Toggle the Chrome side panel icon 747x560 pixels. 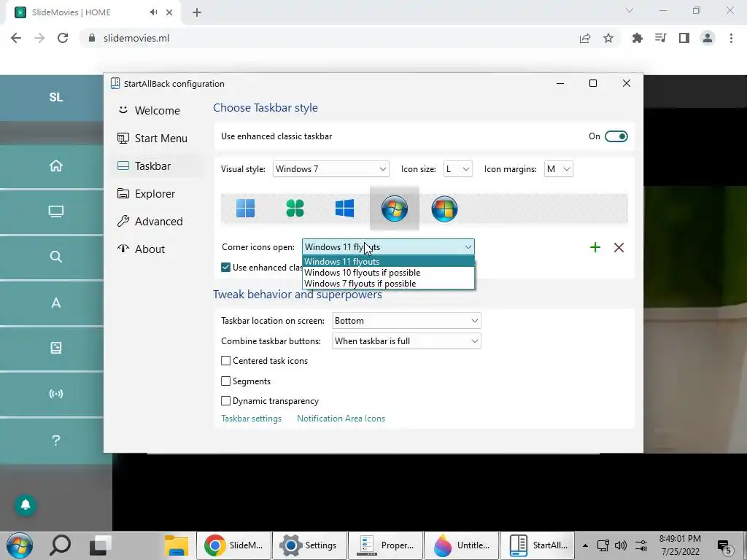pyautogui.click(x=684, y=38)
